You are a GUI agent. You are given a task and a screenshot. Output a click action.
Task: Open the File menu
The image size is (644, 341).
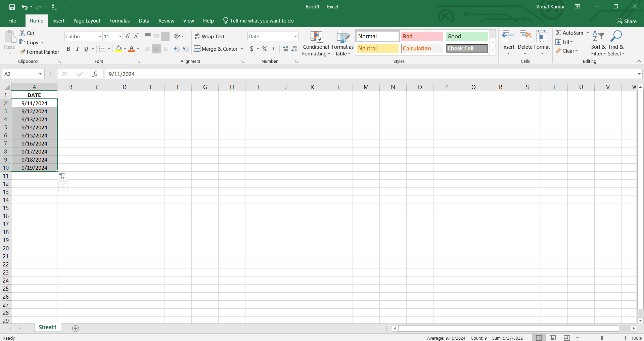click(x=12, y=20)
